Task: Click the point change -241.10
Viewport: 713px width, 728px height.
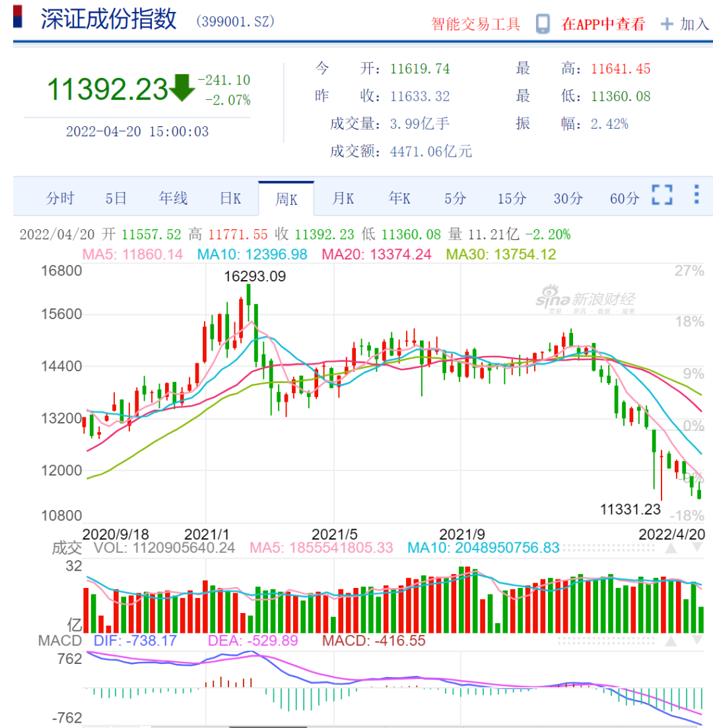Action: point(224,80)
